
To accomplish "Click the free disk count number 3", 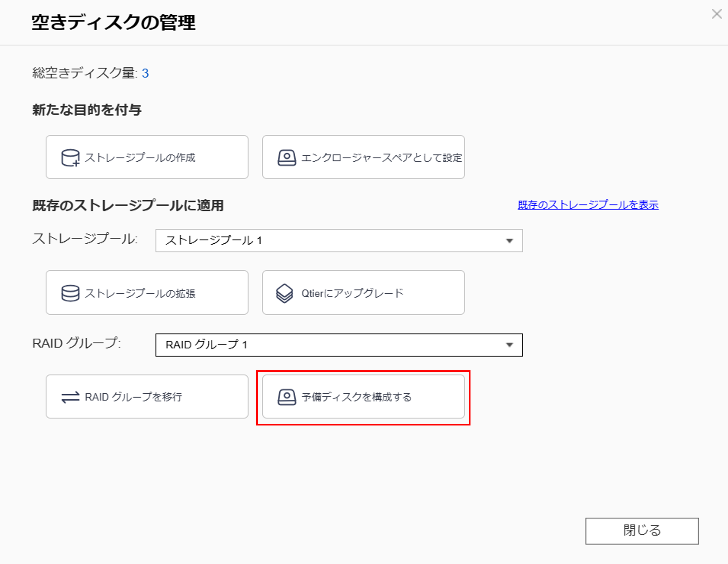I will click(145, 73).
